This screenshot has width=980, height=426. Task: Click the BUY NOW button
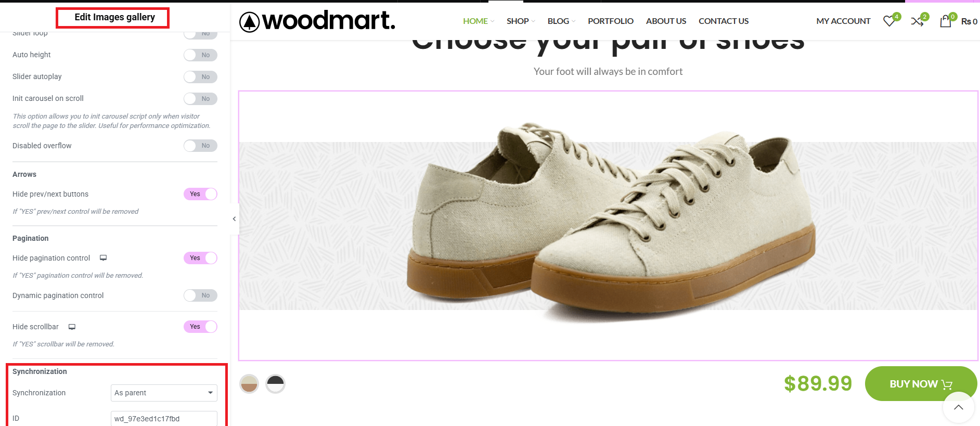(921, 384)
